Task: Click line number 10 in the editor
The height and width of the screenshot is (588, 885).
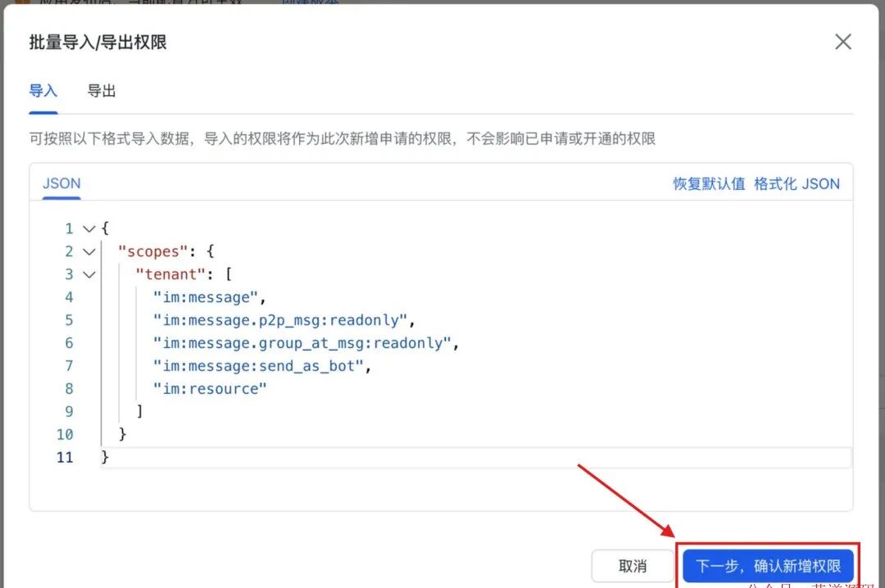Action: point(65,434)
